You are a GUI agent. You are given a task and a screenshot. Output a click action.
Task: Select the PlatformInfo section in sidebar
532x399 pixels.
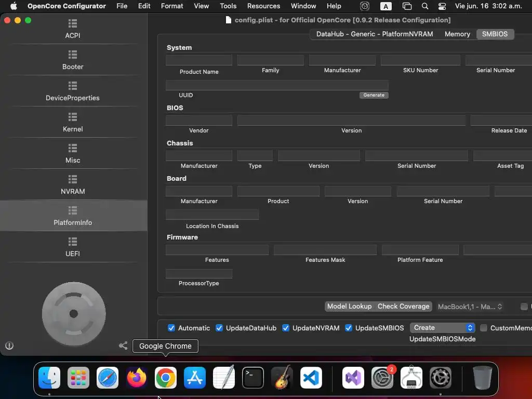coord(73,216)
